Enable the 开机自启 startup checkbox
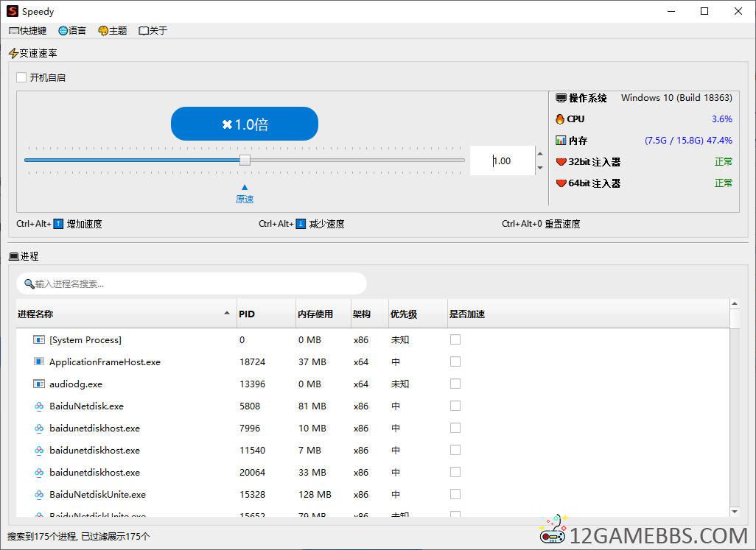 click(x=21, y=77)
